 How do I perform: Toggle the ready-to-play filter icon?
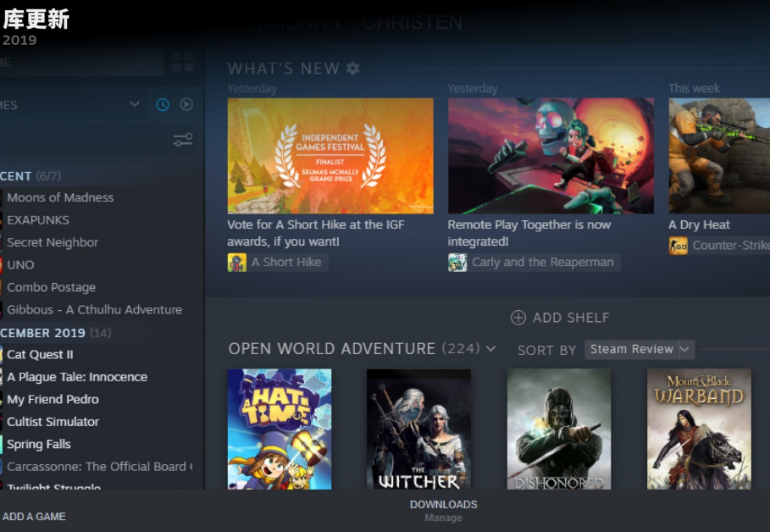[186, 104]
